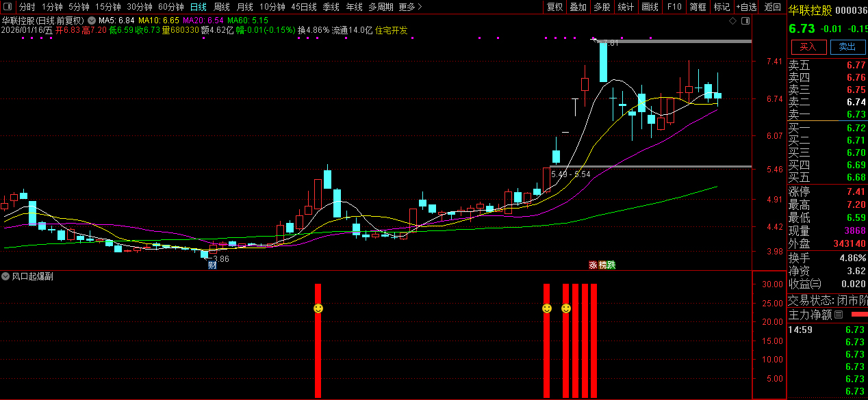The width and height of the screenshot is (868, 400).
Task: Switch to 60分钟 chart period
Action: click(170, 7)
